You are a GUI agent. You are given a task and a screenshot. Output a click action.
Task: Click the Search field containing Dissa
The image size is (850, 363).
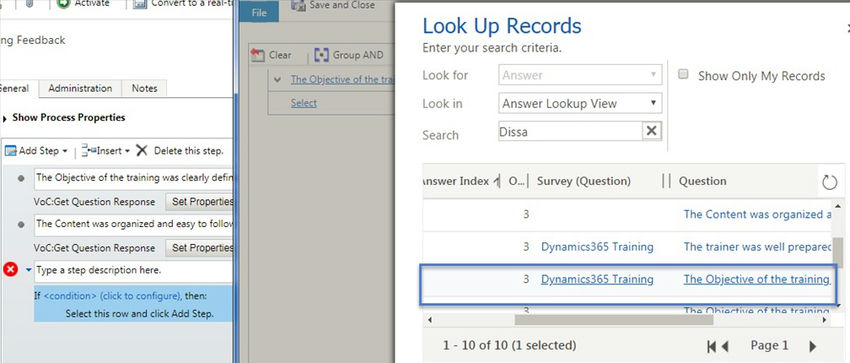(x=570, y=131)
